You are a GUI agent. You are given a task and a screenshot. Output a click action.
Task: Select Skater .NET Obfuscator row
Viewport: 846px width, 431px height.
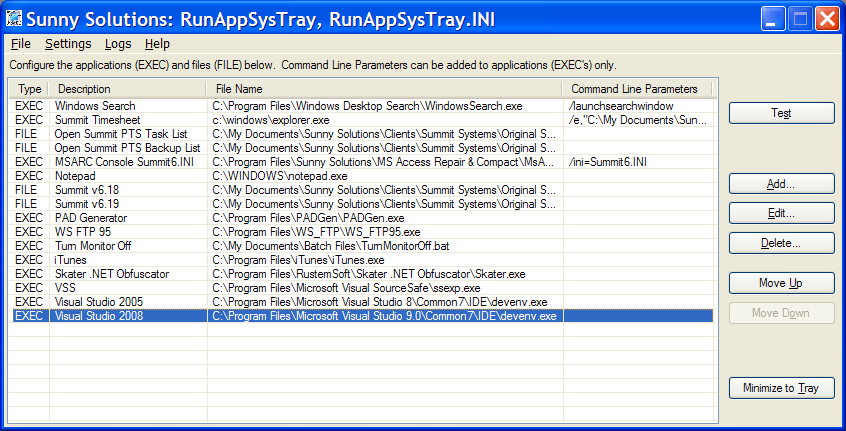363,275
